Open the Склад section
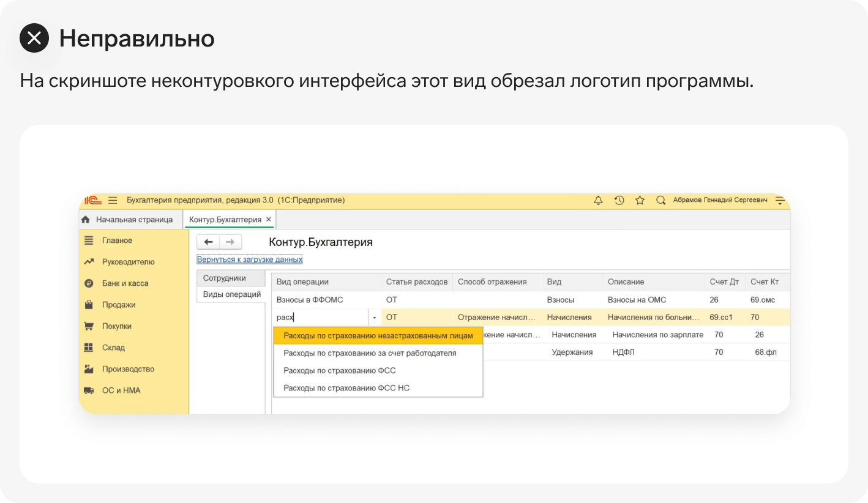The image size is (868, 503). (x=113, y=348)
